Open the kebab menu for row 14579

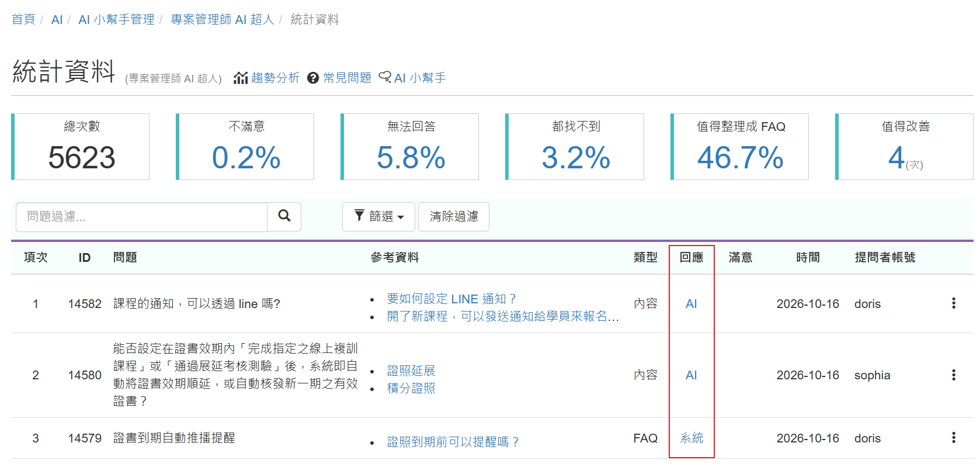pyautogui.click(x=954, y=438)
